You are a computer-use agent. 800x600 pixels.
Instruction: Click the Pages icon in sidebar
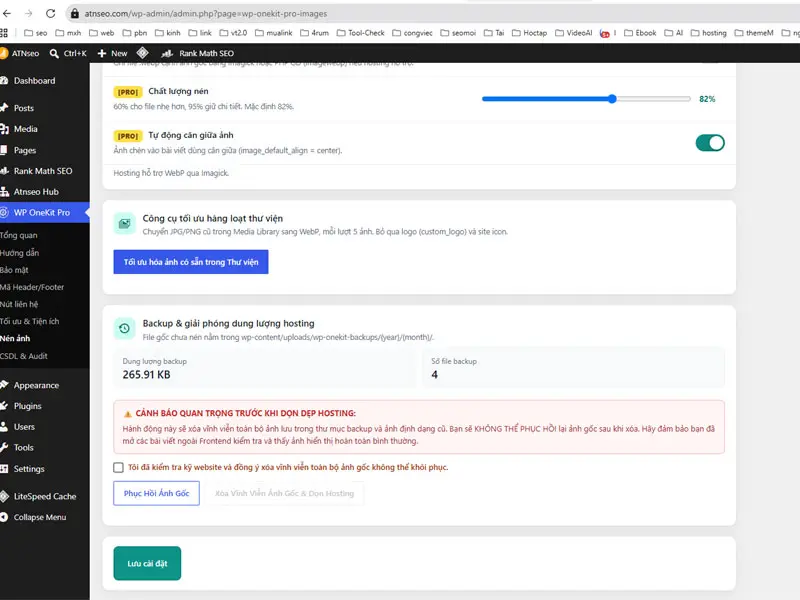[4, 150]
